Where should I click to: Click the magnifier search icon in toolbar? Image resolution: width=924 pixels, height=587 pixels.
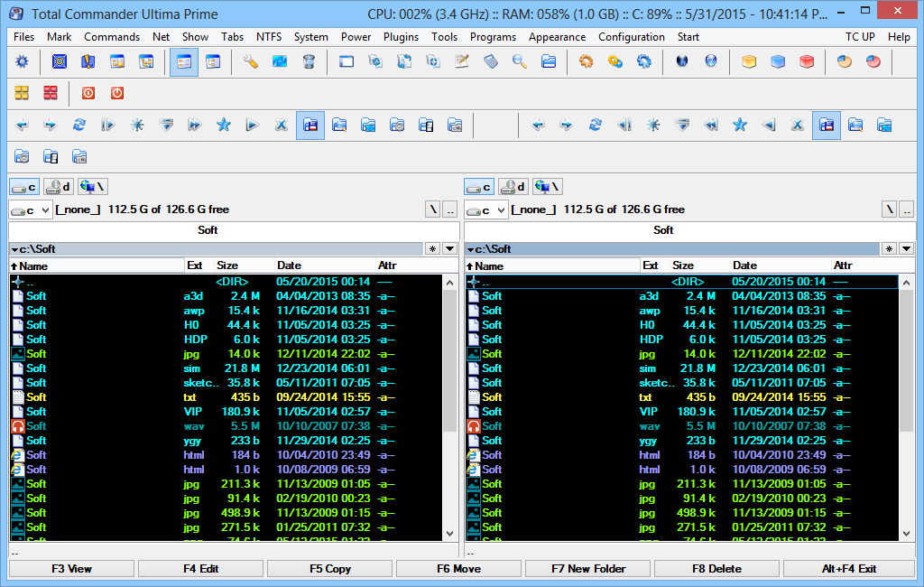pos(519,61)
